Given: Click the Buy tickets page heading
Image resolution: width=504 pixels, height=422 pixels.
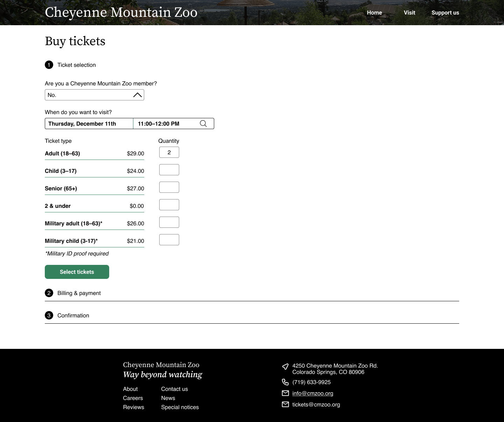Looking at the screenshot, I should pyautogui.click(x=75, y=41).
